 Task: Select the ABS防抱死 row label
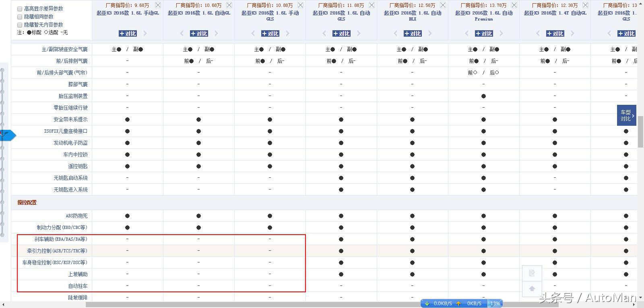click(76, 216)
